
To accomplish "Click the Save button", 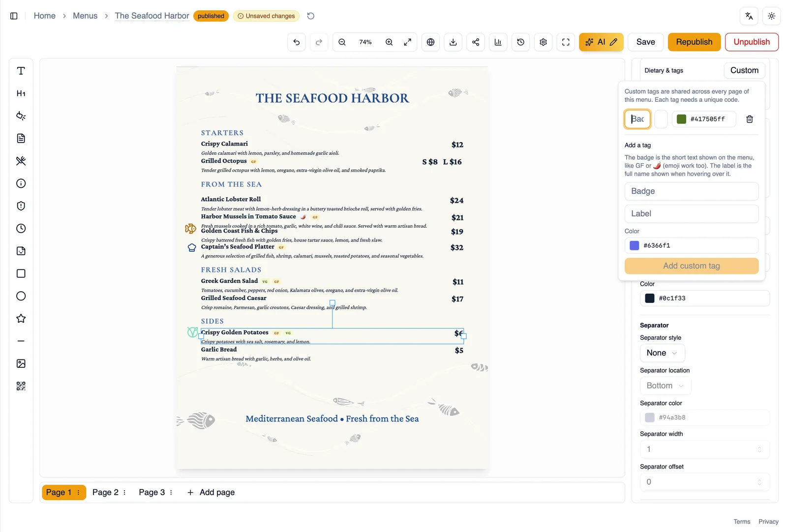I will [646, 42].
